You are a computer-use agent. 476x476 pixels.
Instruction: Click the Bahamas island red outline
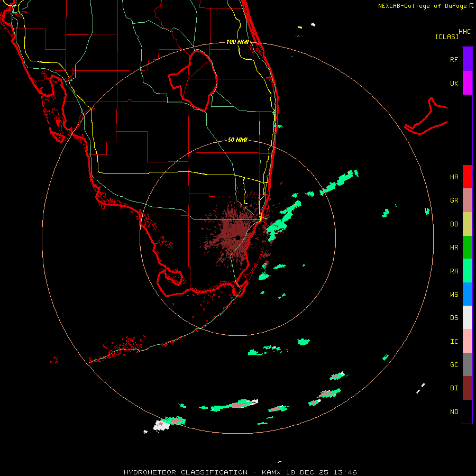pyautogui.click(x=426, y=116)
